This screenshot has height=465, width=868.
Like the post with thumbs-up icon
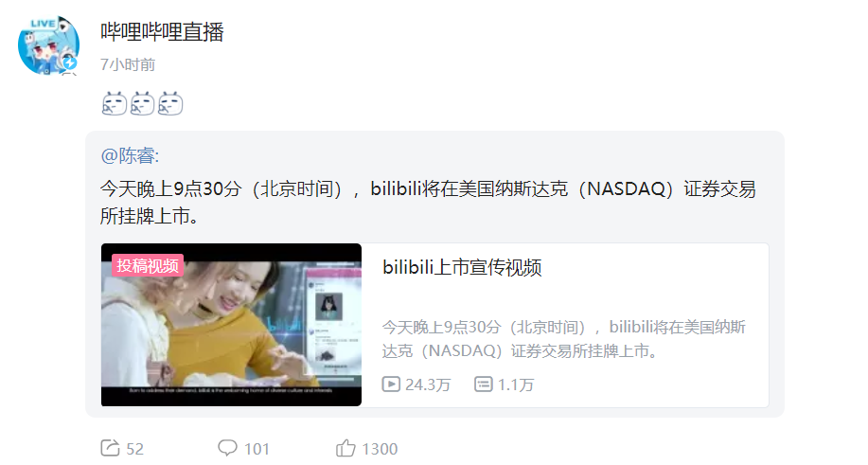tap(345, 448)
